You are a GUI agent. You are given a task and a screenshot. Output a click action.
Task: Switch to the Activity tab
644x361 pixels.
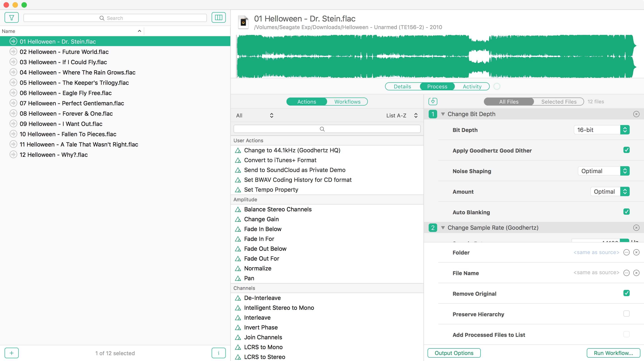pyautogui.click(x=472, y=87)
